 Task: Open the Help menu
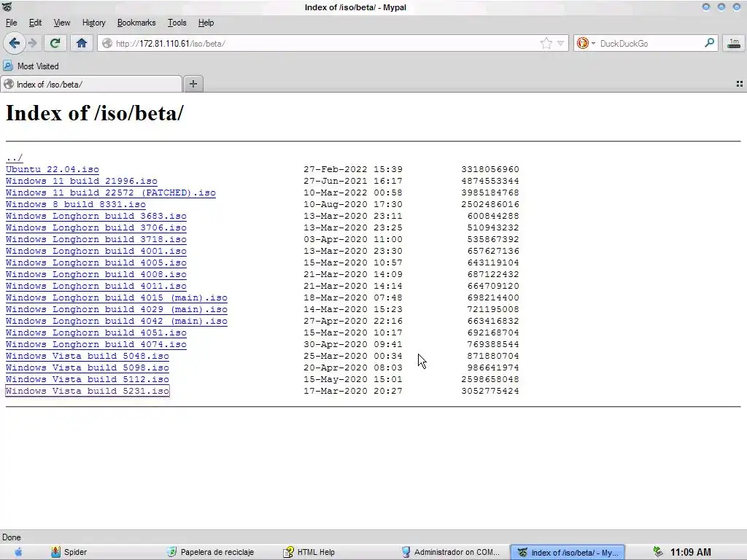[x=206, y=23]
